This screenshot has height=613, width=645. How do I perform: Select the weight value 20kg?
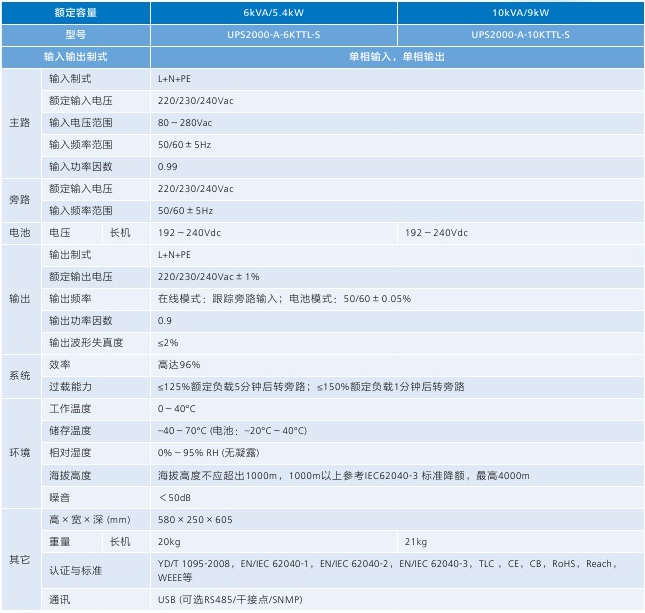(169, 542)
